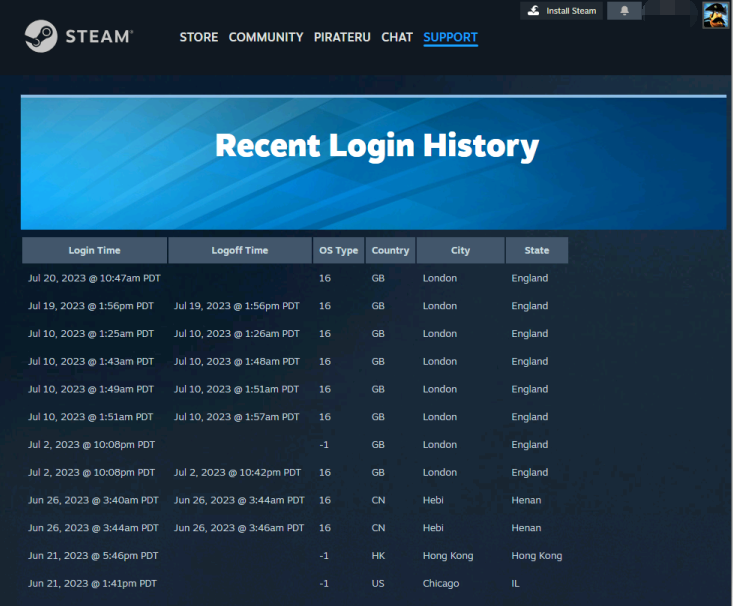Click CN country in Jun 26 3:40am row
The width and height of the screenshot is (733, 606).
tap(378, 500)
